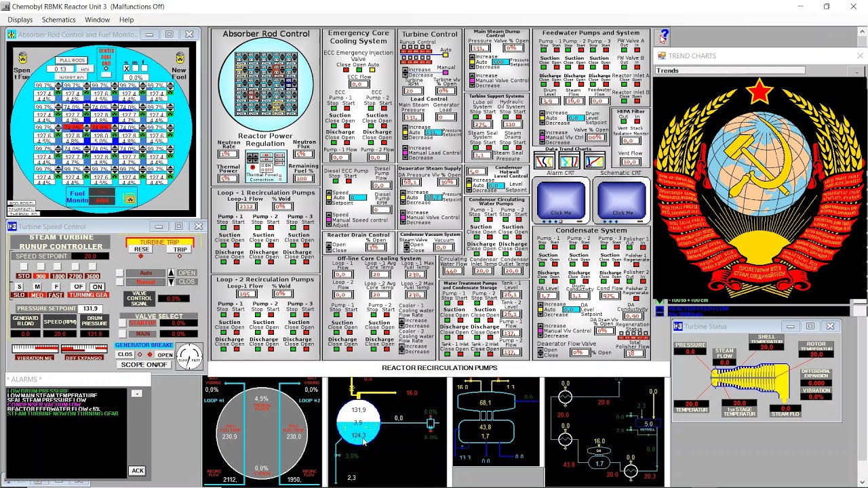Screen dimensions: 868x488
Task: Click the Feedwater Pump 1 Start indicator
Action: [555, 50]
